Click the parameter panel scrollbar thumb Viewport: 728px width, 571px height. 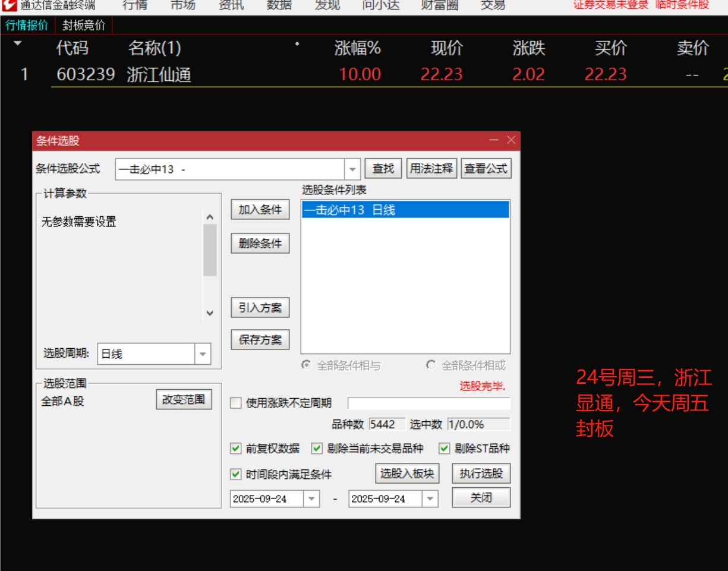point(210,251)
